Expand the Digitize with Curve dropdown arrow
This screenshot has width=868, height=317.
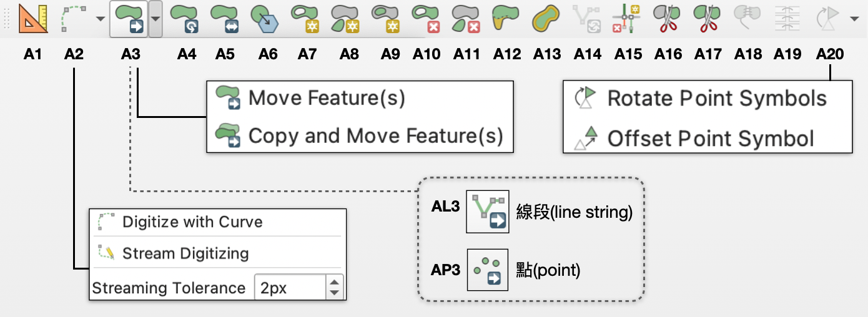pos(100,19)
